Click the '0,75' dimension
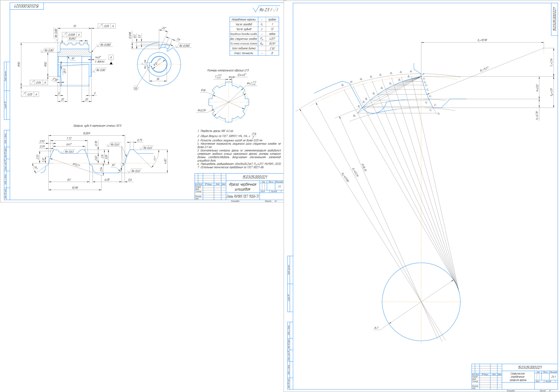Viewport: 560px width, 392px height. (x=140, y=140)
